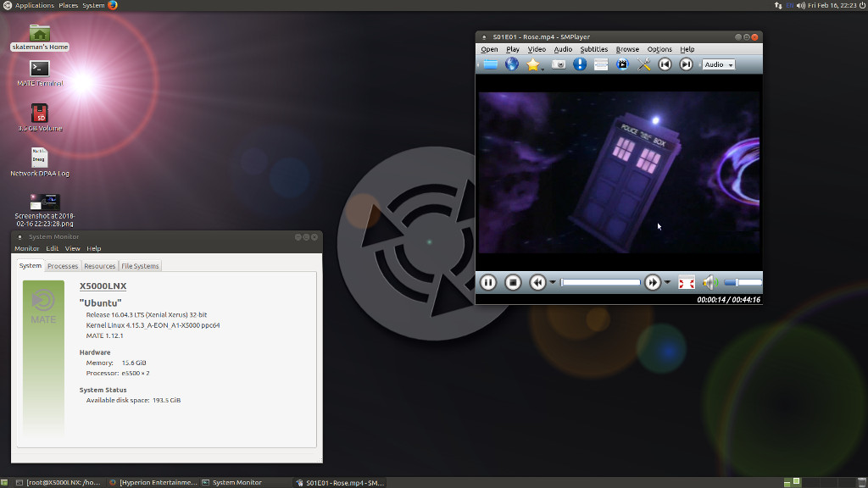This screenshot has width=868, height=488.
Task: Click the power shutdown icon
Action: pyautogui.click(x=862, y=5)
